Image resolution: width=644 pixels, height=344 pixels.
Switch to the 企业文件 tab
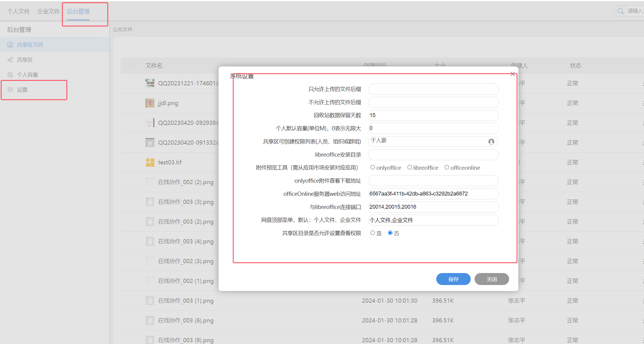click(48, 11)
